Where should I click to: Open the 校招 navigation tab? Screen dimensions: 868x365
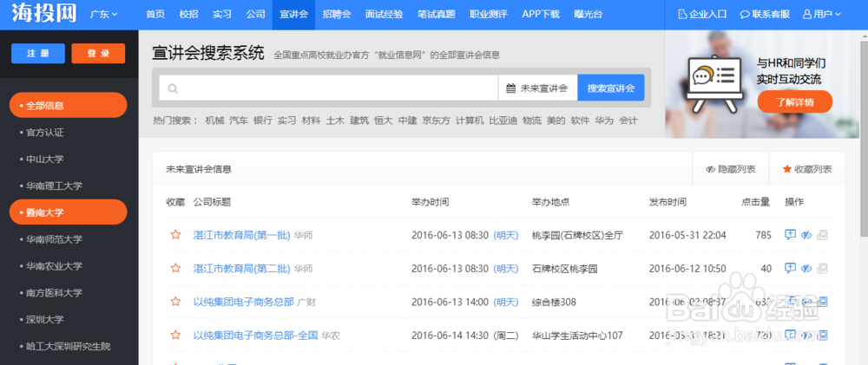[x=188, y=15]
